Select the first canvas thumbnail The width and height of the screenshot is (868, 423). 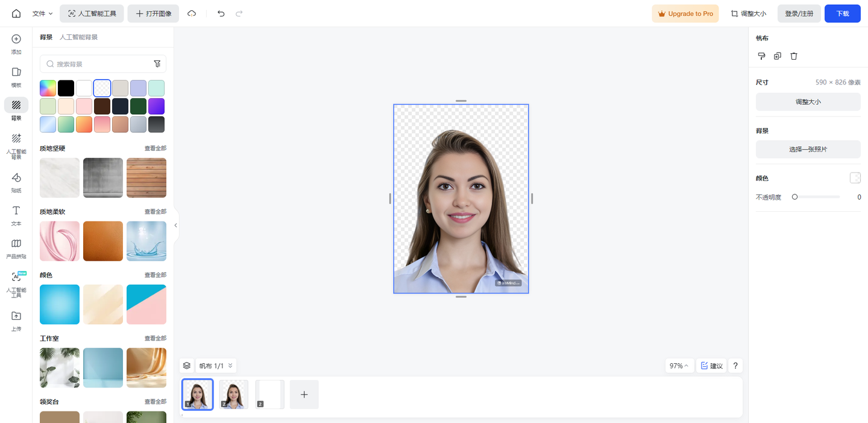198,395
